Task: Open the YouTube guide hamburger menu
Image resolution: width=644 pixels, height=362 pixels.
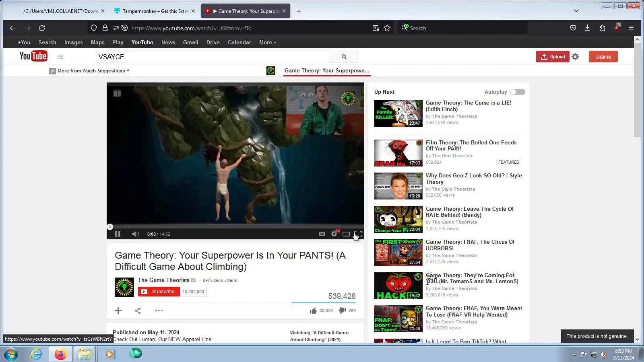Action: tap(60, 57)
